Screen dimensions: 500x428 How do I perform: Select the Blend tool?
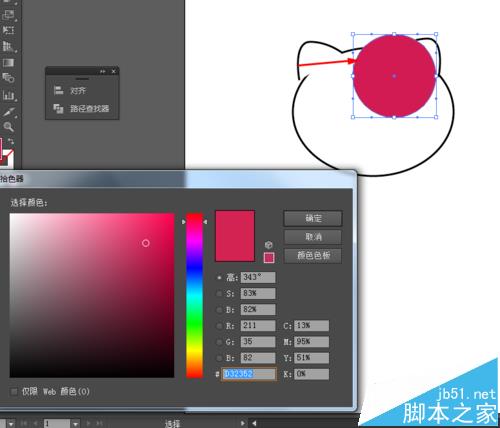8,78
